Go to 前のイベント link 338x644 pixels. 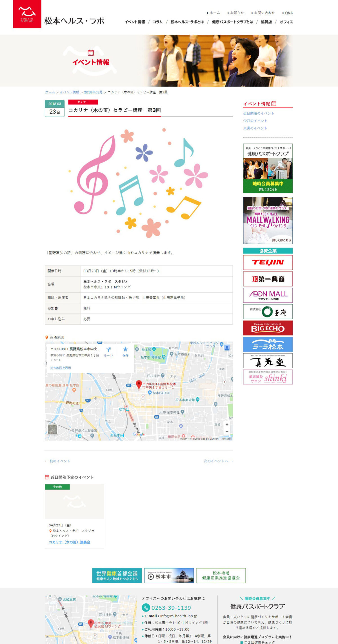click(x=57, y=461)
